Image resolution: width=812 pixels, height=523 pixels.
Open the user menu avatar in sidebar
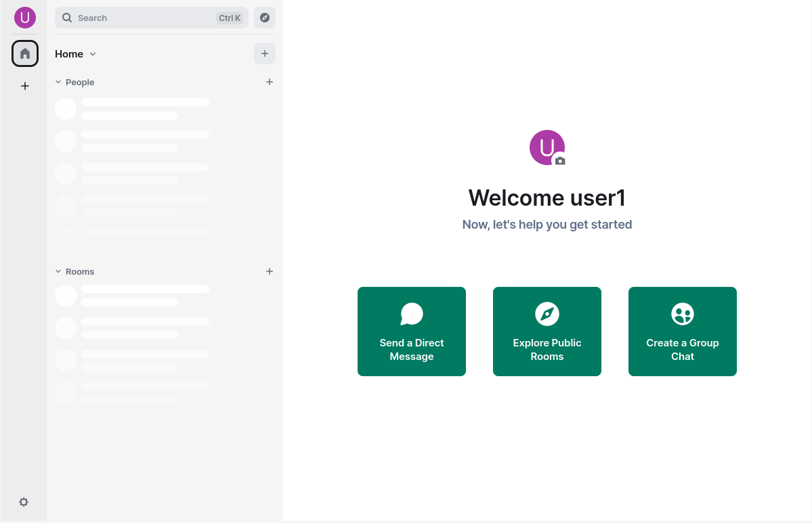(25, 18)
